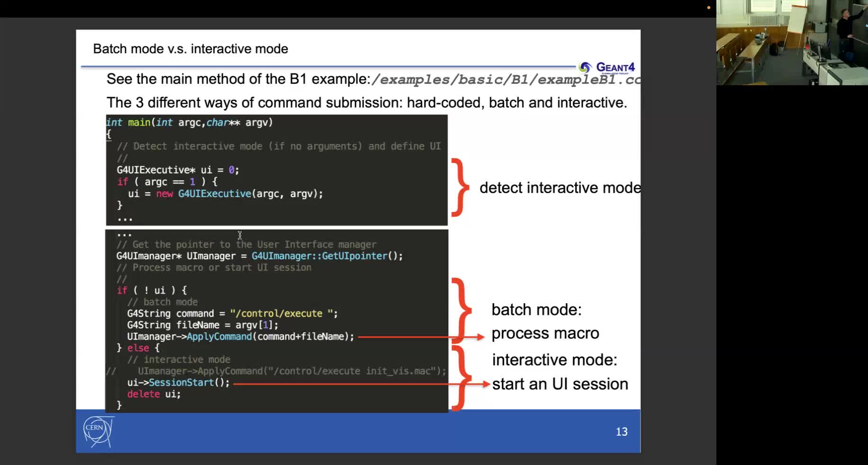Click the red arrow pointing to SessionStart

(x=355, y=383)
